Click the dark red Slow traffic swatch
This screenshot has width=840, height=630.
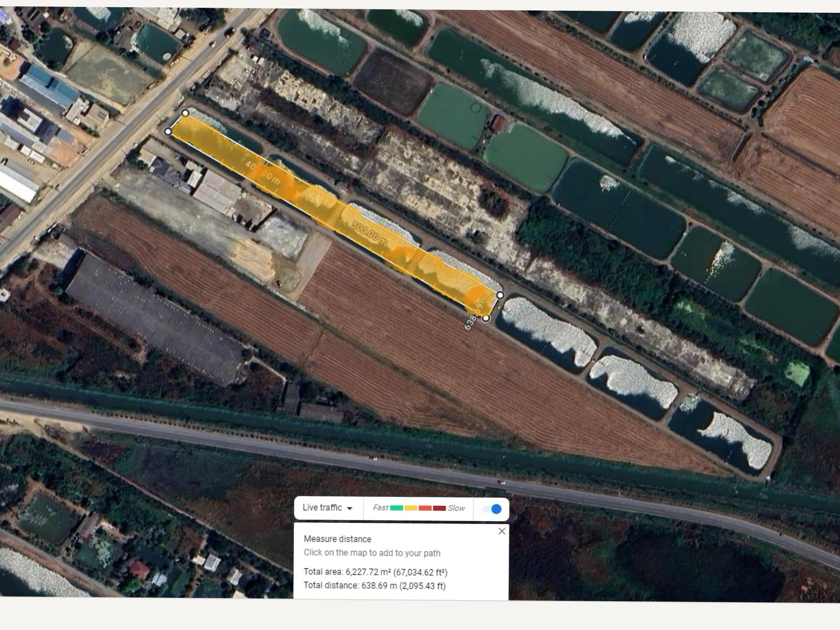pyautogui.click(x=439, y=508)
